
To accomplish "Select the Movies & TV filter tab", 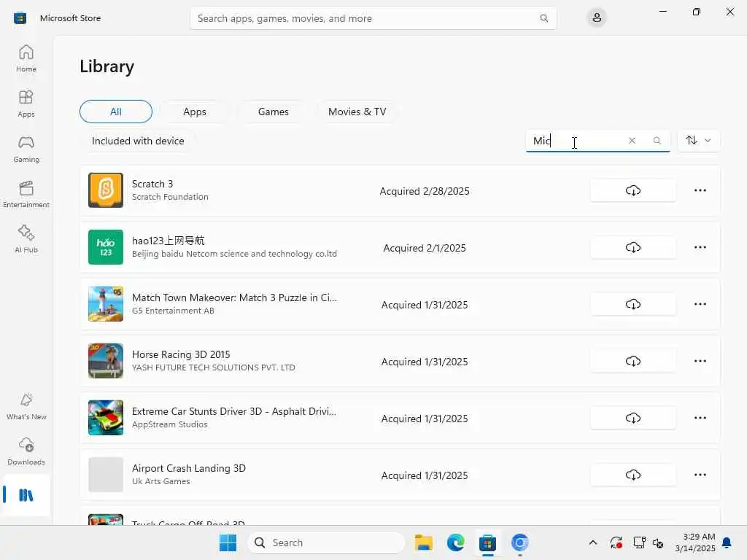I will [x=357, y=112].
